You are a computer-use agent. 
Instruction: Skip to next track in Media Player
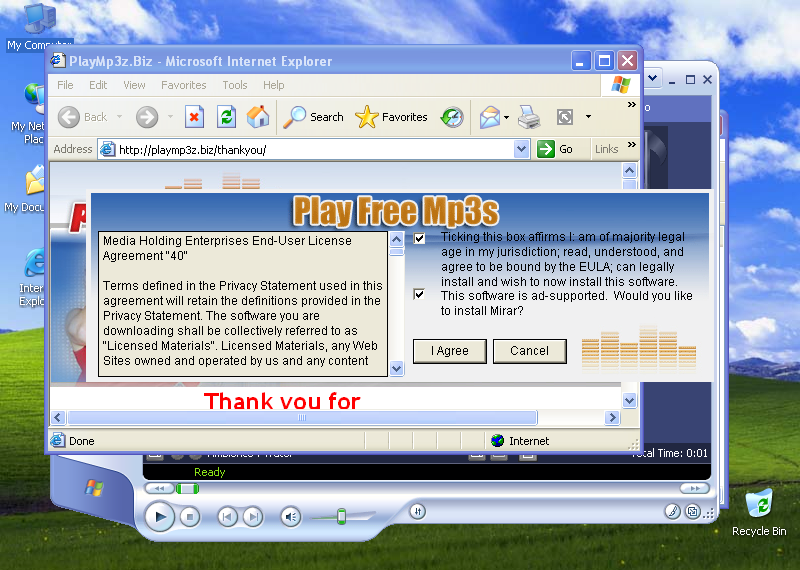point(253,517)
